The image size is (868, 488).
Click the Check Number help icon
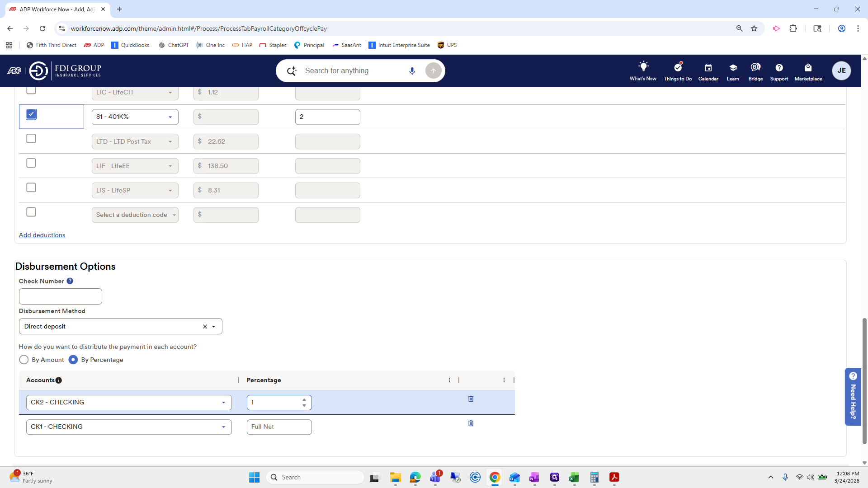pyautogui.click(x=70, y=281)
